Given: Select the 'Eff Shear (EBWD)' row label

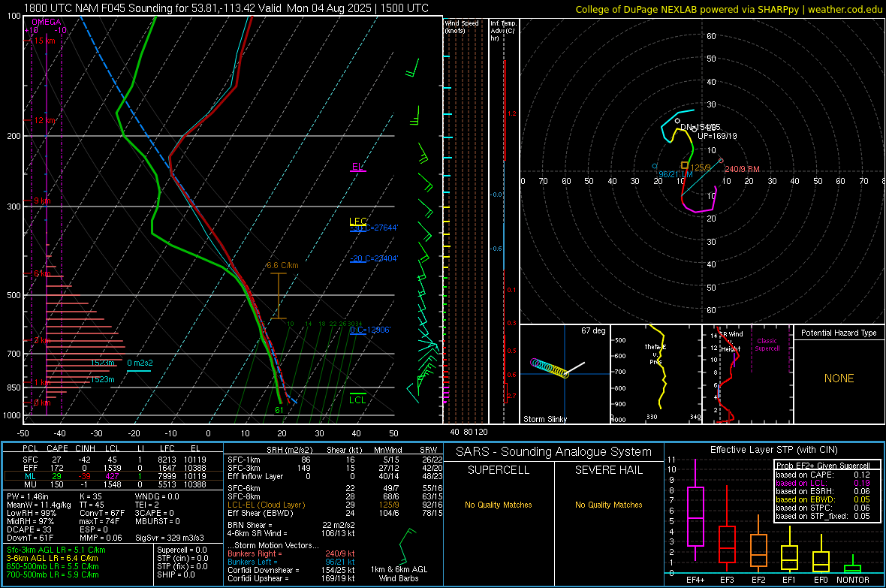Looking at the screenshot, I should 261,513.
